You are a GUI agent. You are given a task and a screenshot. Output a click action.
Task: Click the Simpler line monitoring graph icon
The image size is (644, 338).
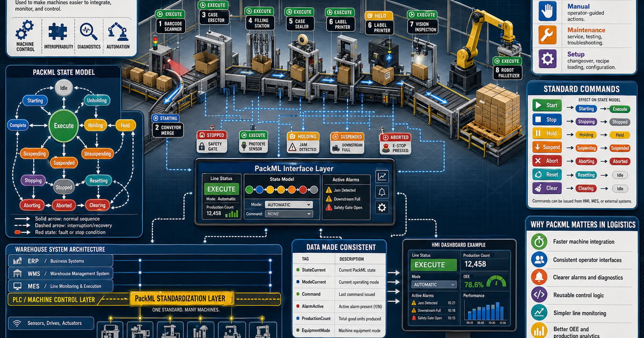(x=539, y=313)
